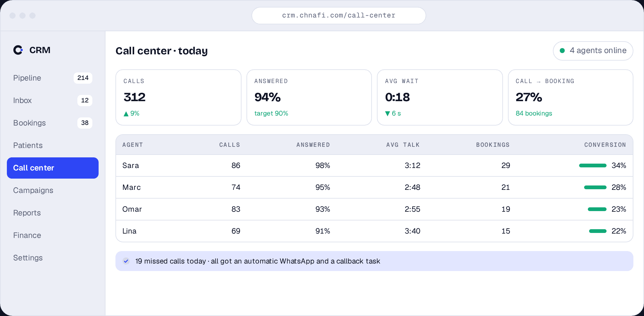Click the 'target 90%' text
Screen dimensions: 644x316
pyautogui.click(x=271, y=113)
